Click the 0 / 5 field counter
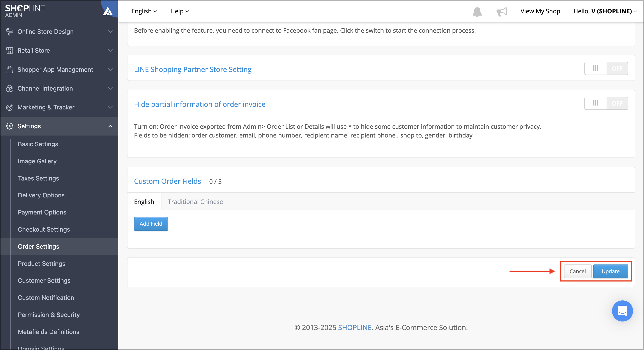The width and height of the screenshot is (644, 350). [x=215, y=182]
